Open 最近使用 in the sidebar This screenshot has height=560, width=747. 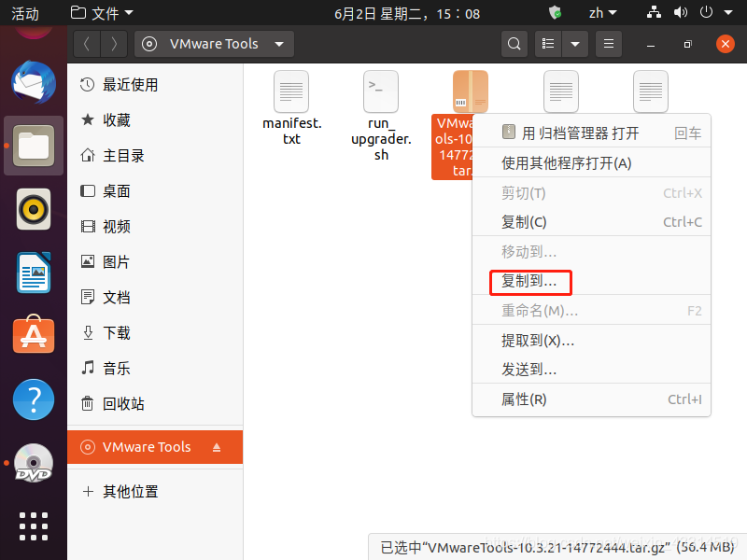pos(155,85)
